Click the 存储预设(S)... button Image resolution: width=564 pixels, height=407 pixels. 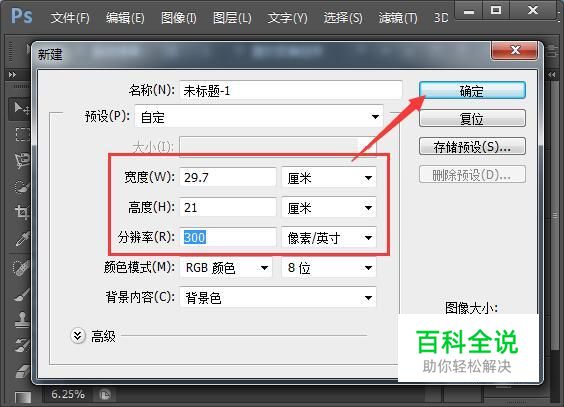(472, 146)
